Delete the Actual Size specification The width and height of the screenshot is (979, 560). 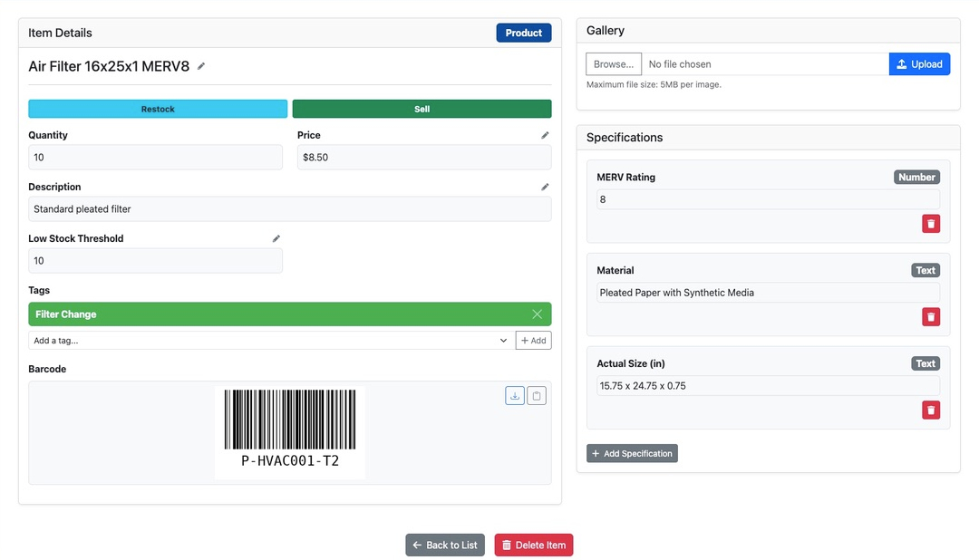(x=930, y=410)
